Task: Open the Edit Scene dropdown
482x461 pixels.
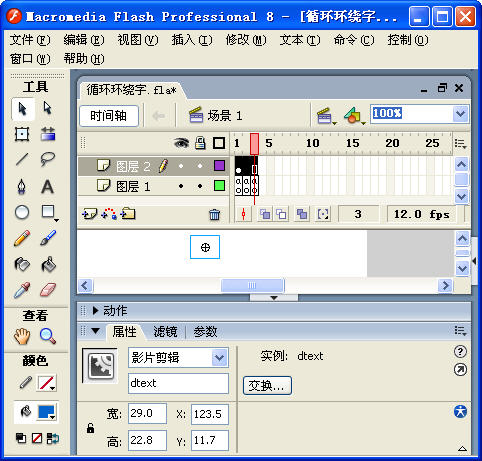Action: tap(326, 116)
